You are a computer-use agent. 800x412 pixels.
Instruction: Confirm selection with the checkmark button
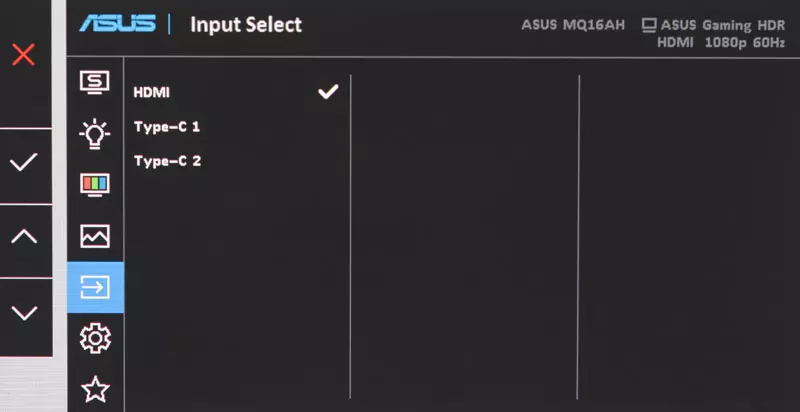pos(23,162)
